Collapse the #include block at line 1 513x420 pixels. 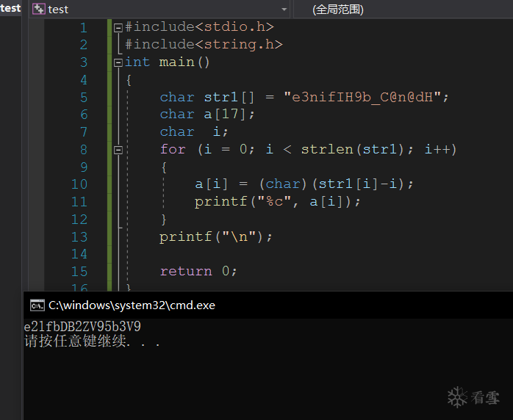coord(118,27)
